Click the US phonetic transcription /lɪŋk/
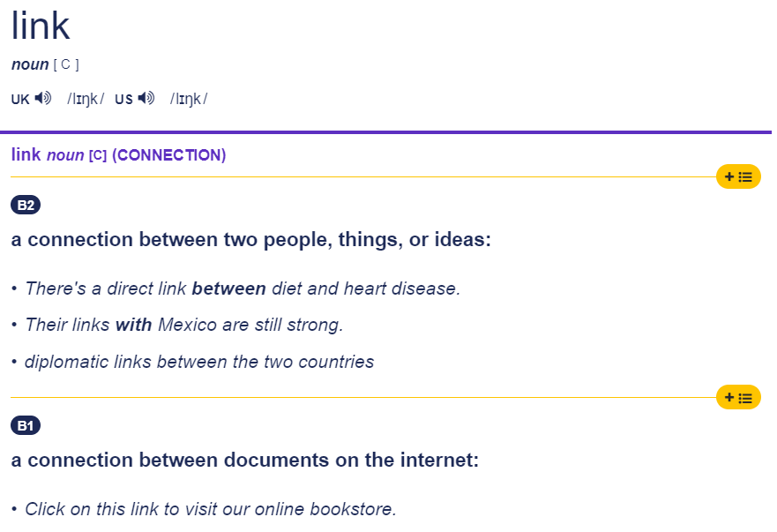The height and width of the screenshot is (532, 777). tap(189, 99)
